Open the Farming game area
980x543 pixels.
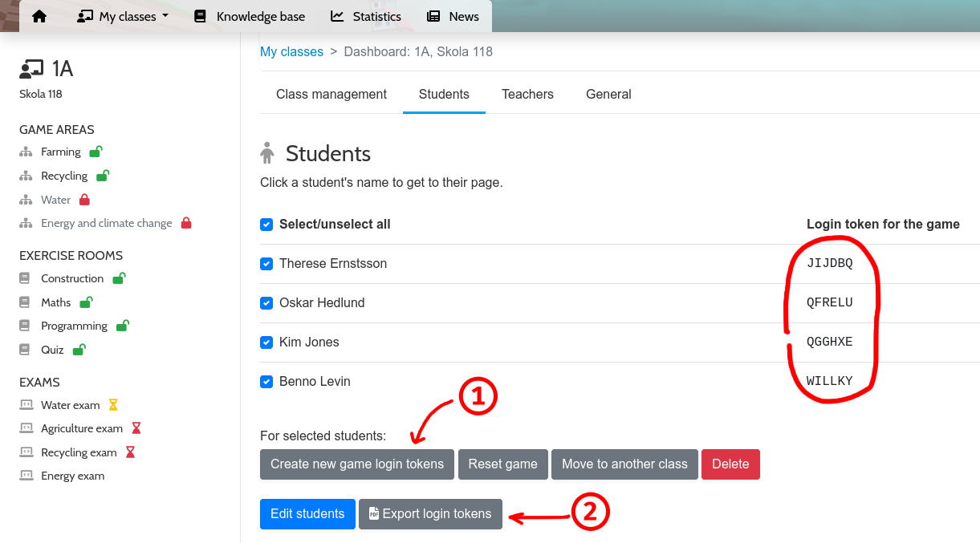click(x=61, y=152)
